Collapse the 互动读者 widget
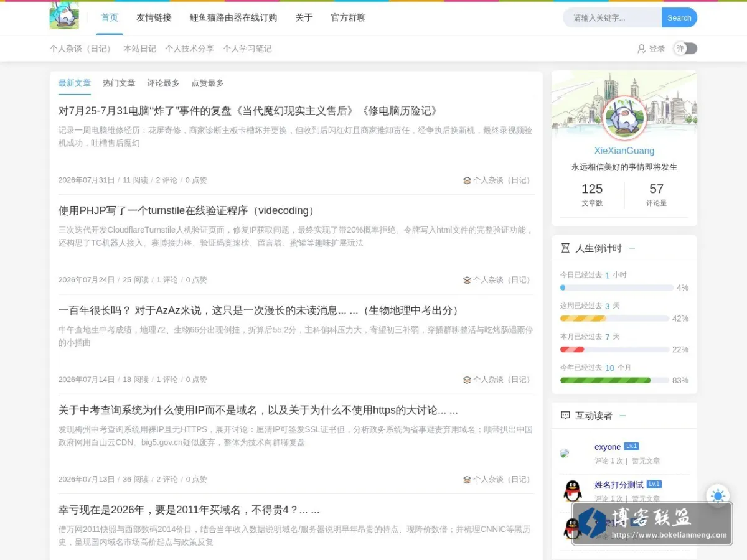Screen dimensions: 747x560 (x=622, y=416)
